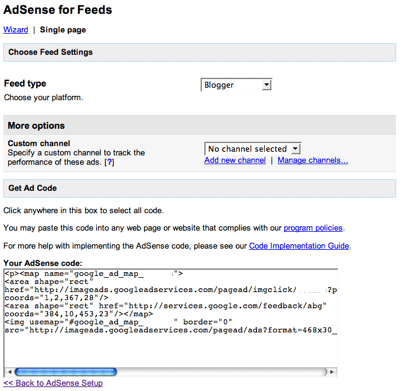This screenshot has height=391, width=400.
Task: Click 'Choose your platform.' text
Action: pyautogui.click(x=43, y=98)
